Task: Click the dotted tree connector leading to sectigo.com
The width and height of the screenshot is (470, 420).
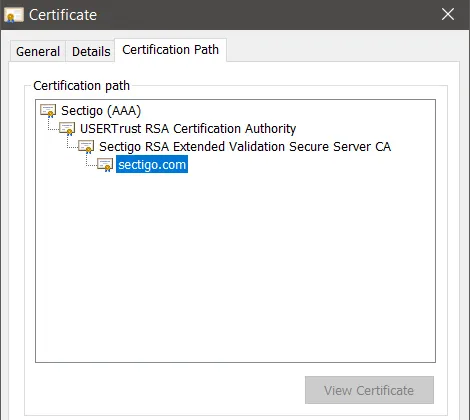Action: [91, 160]
